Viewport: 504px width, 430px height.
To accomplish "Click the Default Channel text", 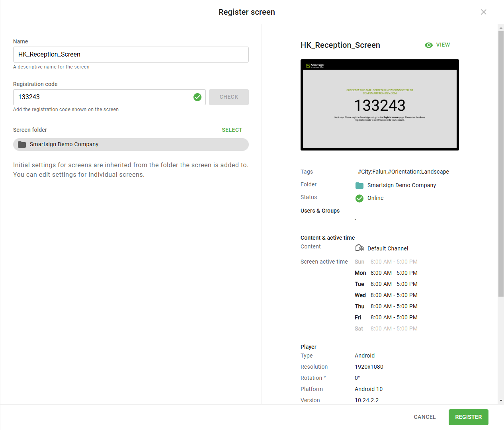I will pos(388,248).
